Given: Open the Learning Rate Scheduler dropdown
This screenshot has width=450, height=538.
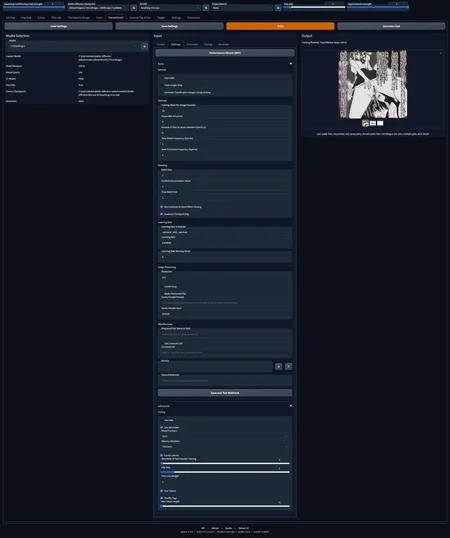Looking at the screenshot, I should point(225,232).
